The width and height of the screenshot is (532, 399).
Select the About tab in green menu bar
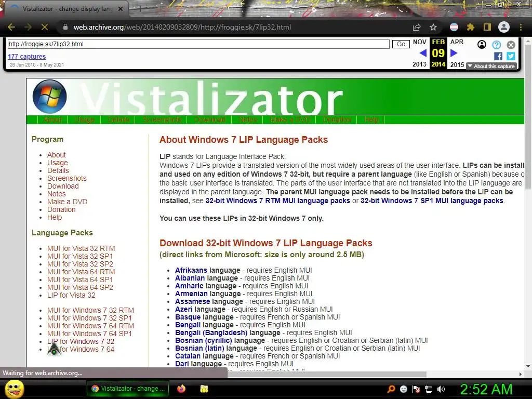[52, 120]
